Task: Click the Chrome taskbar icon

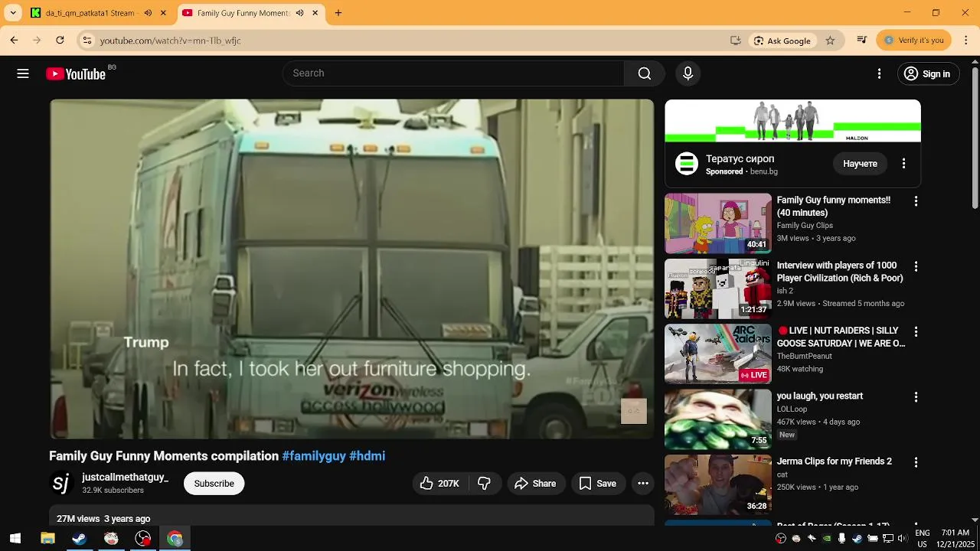Action: (x=175, y=539)
